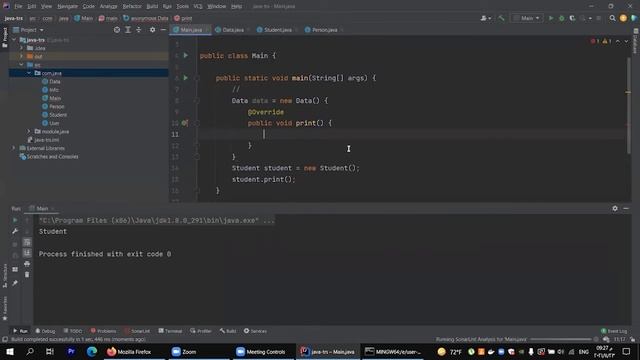
Task: Open the File menu
Action: pyautogui.click(x=18, y=6)
